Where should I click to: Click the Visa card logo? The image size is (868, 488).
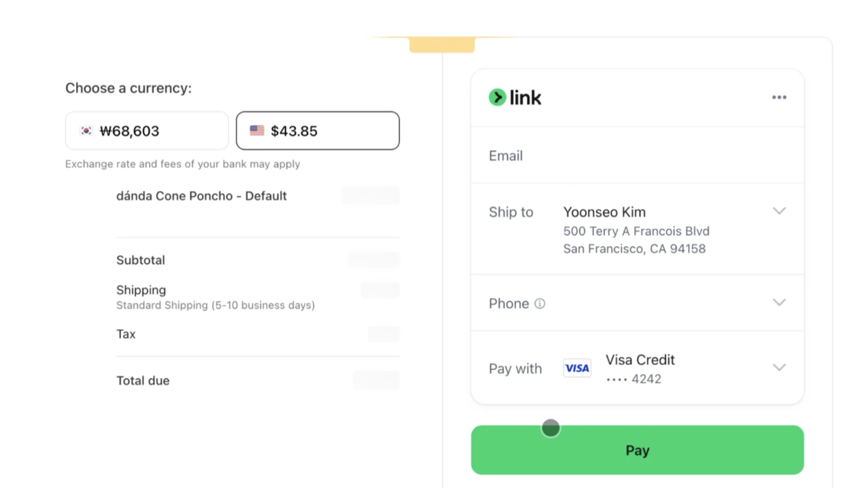click(577, 368)
